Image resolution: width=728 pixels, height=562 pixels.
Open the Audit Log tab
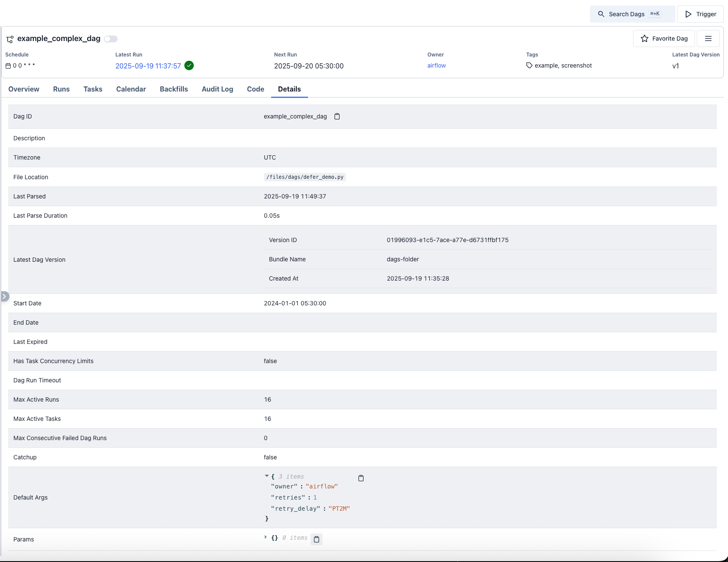217,89
